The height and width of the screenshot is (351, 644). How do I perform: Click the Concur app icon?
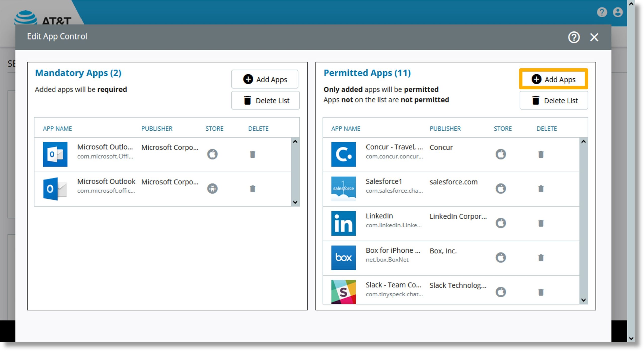pos(343,154)
